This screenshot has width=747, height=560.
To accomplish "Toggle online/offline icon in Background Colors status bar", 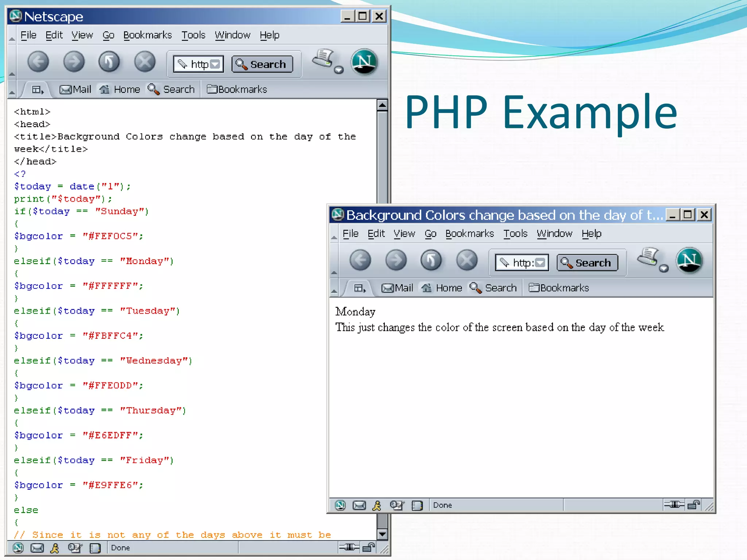I will pyautogui.click(x=674, y=505).
